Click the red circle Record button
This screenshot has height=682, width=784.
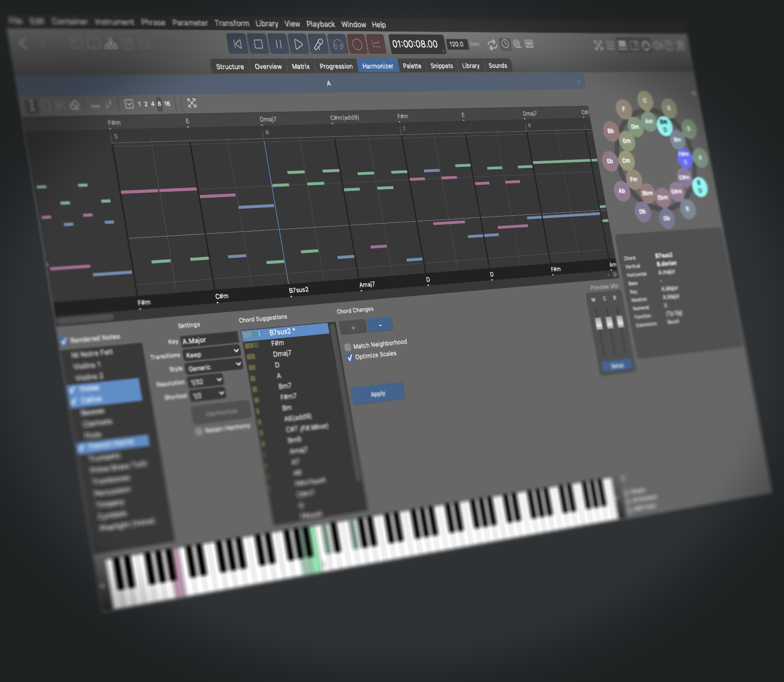(357, 44)
